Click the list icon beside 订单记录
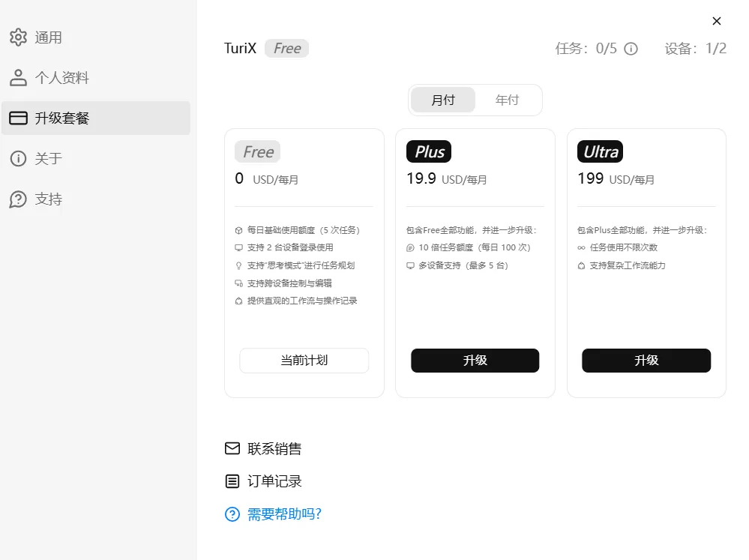The width and height of the screenshot is (749, 560). point(232,481)
